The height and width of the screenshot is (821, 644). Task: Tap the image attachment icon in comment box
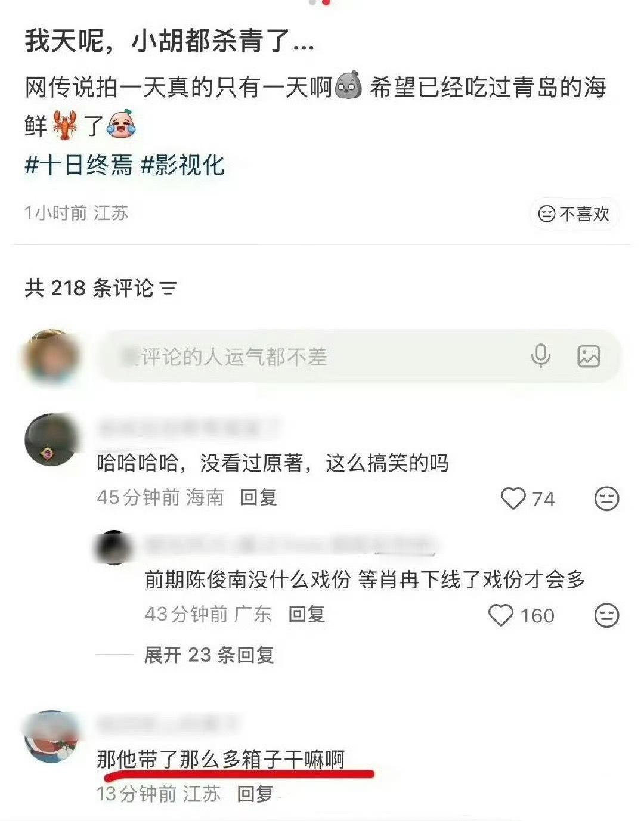click(589, 357)
